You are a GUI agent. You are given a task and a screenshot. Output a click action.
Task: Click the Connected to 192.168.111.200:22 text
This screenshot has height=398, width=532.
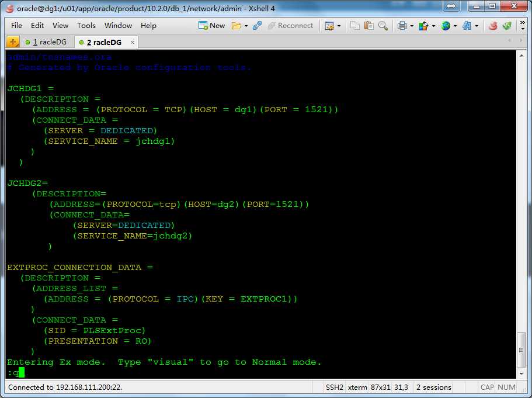(65, 387)
